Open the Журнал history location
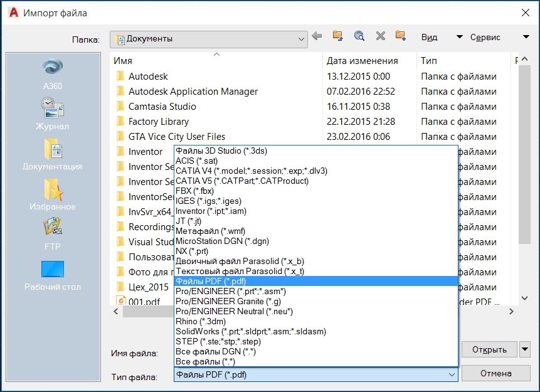The width and height of the screenshot is (540, 392). pos(53,108)
